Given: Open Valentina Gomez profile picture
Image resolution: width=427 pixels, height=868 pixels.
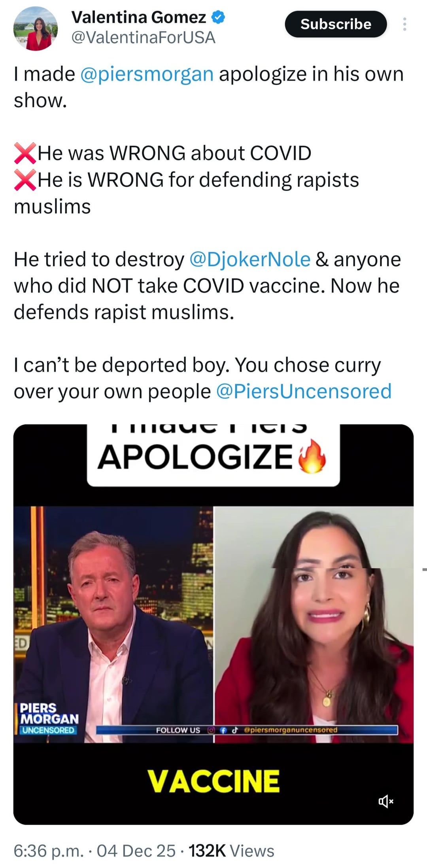Looking at the screenshot, I should [36, 28].
